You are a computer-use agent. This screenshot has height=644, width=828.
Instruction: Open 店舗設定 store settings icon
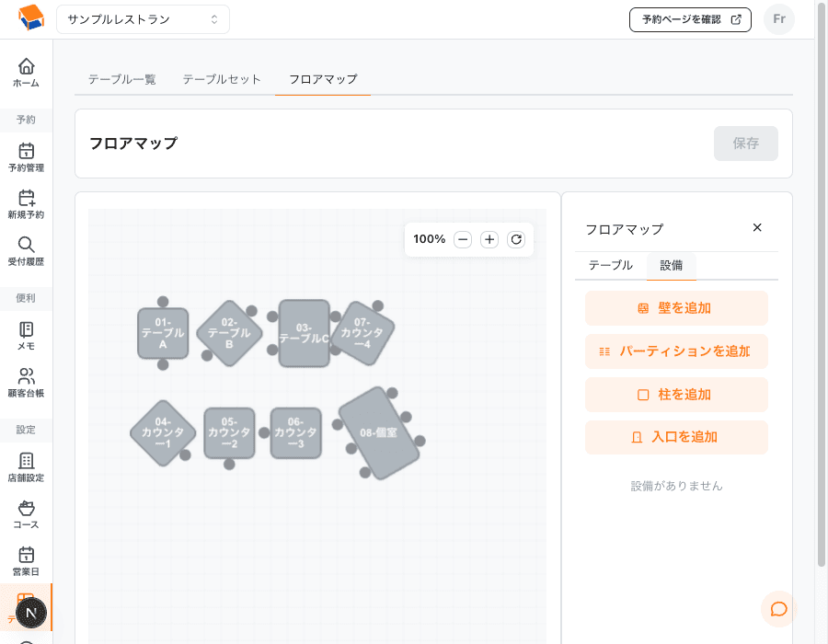coord(26,460)
